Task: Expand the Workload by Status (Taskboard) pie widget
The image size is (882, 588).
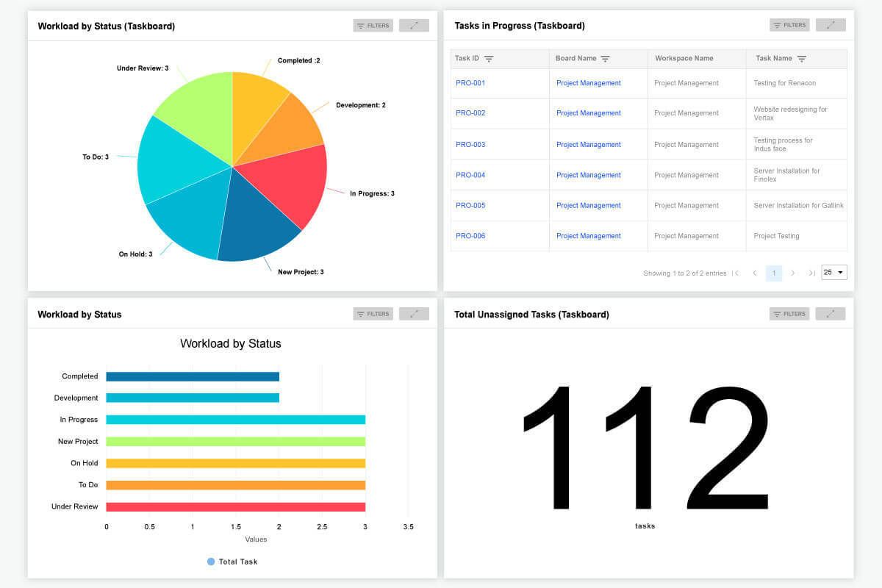Action: 414,24
